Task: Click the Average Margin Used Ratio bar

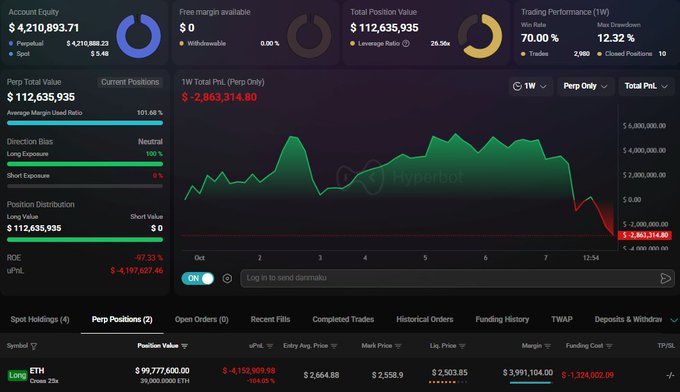Action: click(x=85, y=123)
